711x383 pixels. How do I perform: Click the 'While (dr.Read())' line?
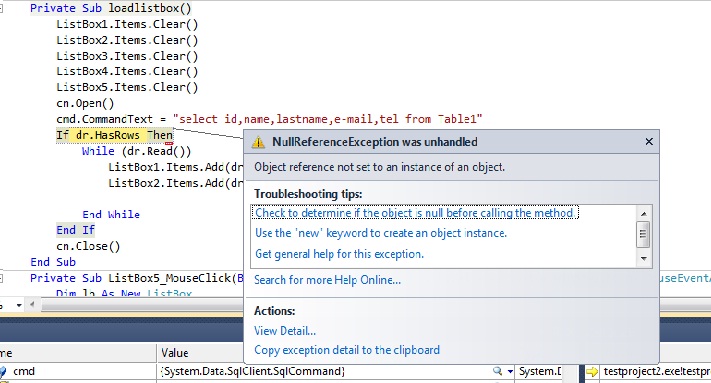pos(136,151)
